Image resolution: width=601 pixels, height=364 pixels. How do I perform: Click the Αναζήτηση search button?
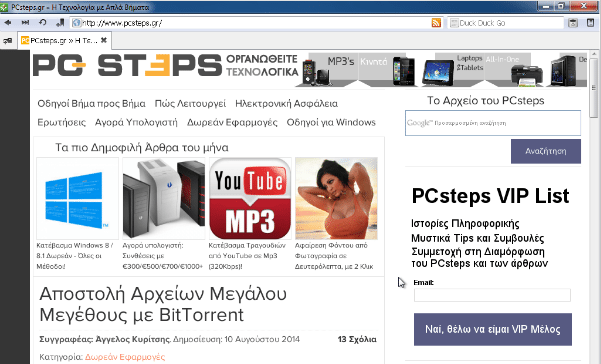pos(546,151)
